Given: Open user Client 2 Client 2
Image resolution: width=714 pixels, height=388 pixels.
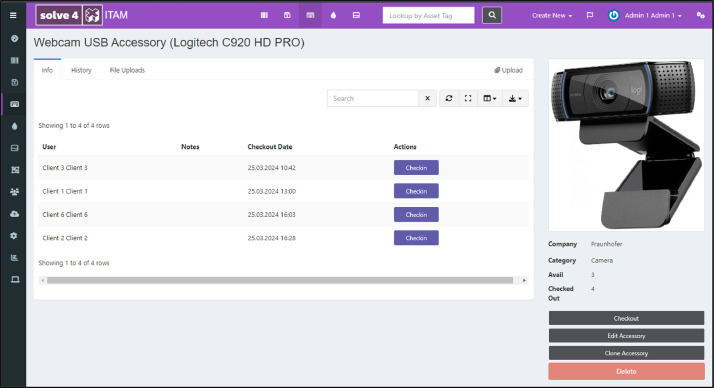Looking at the screenshot, I should pyautogui.click(x=65, y=238).
